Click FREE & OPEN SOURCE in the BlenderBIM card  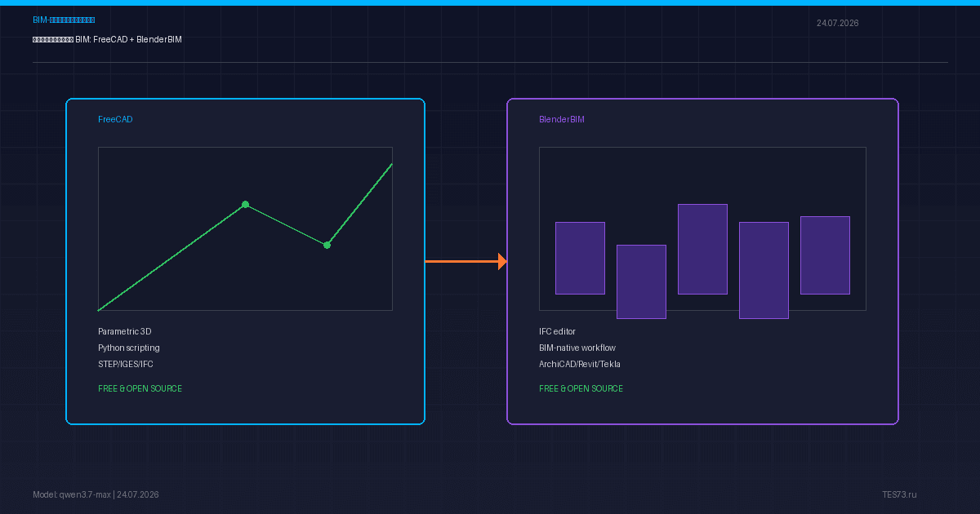click(581, 388)
